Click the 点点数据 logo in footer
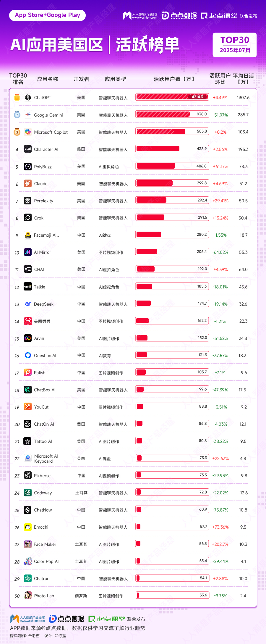 (x=67, y=619)
